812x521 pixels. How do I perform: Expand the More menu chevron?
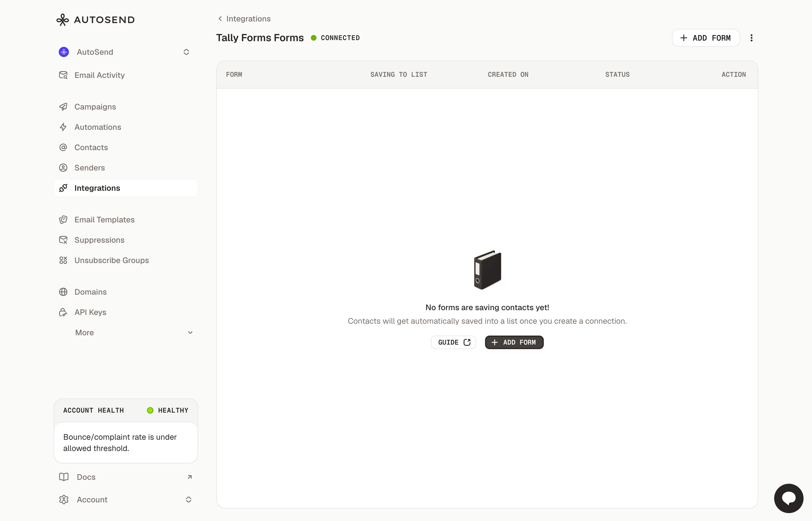[190, 332]
